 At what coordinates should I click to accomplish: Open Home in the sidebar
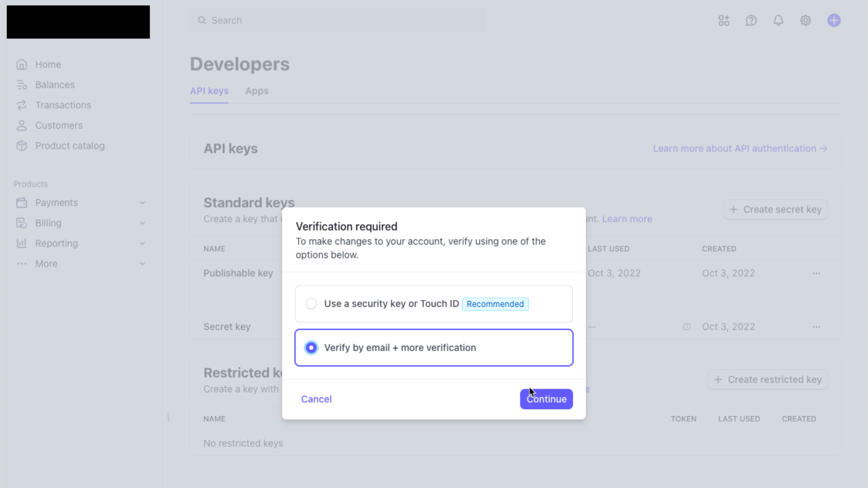tap(48, 64)
